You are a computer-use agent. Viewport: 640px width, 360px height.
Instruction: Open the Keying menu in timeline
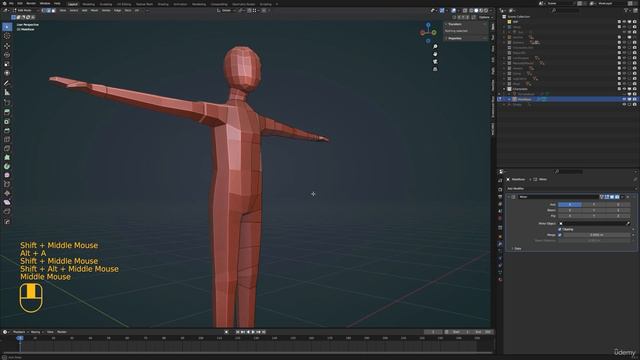click(x=36, y=332)
